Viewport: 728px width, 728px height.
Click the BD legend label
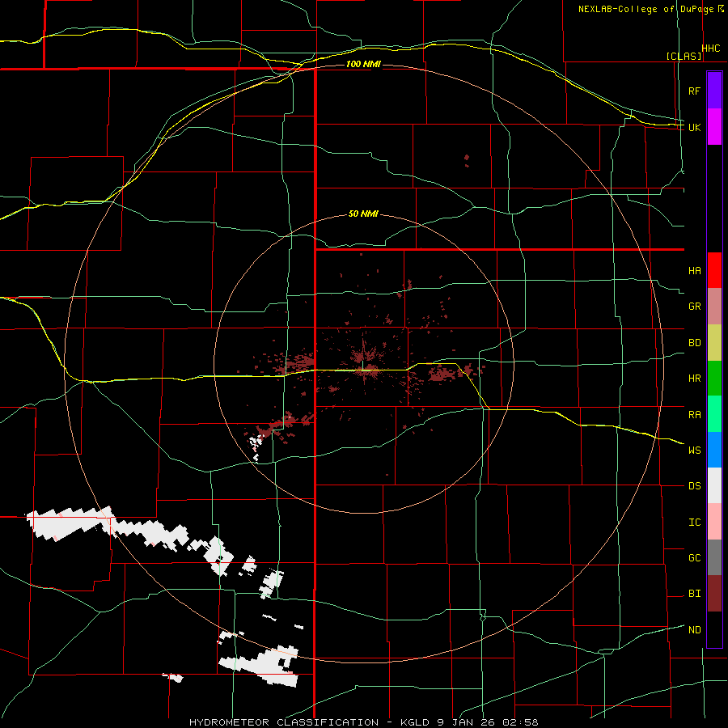pyautogui.click(x=694, y=343)
